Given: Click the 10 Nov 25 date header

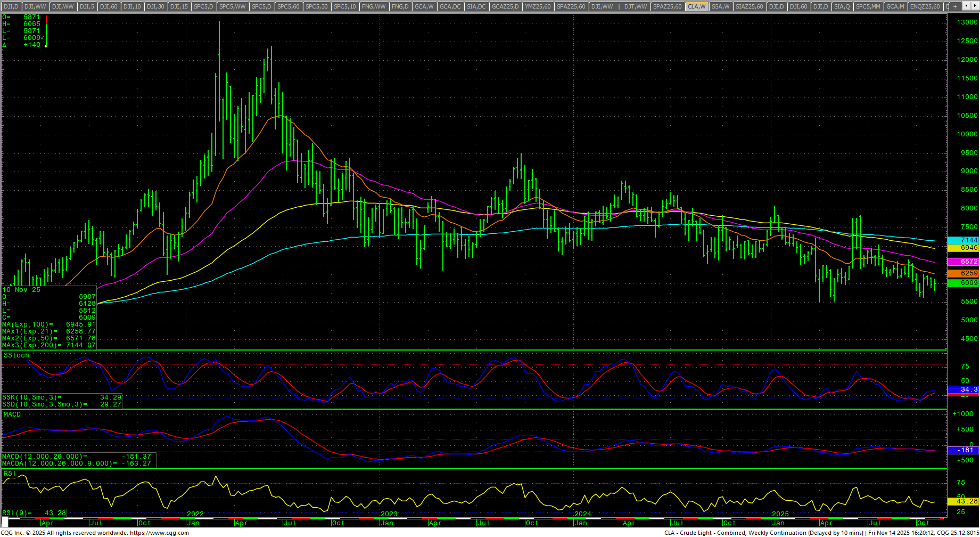Looking at the screenshot, I should pos(21,290).
